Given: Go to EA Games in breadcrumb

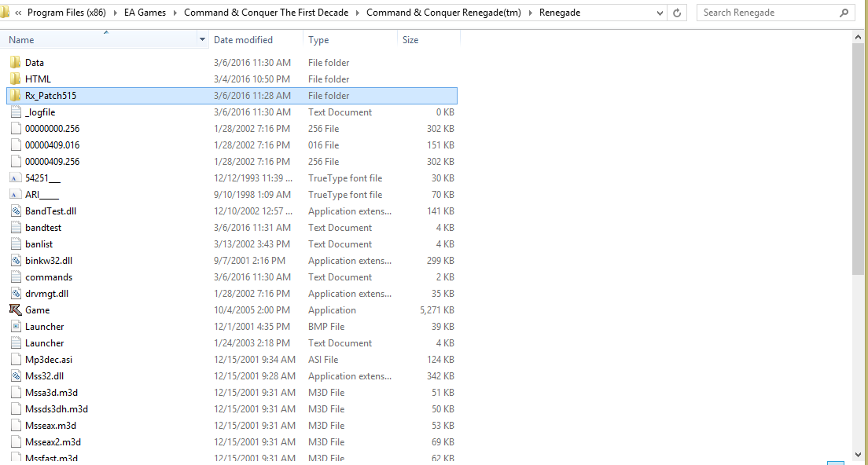Looking at the screenshot, I should [x=145, y=13].
